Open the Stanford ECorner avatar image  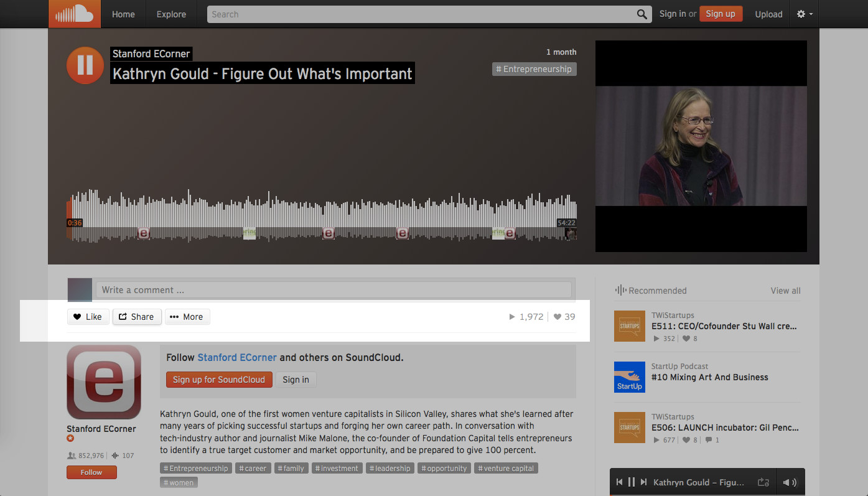tap(104, 382)
